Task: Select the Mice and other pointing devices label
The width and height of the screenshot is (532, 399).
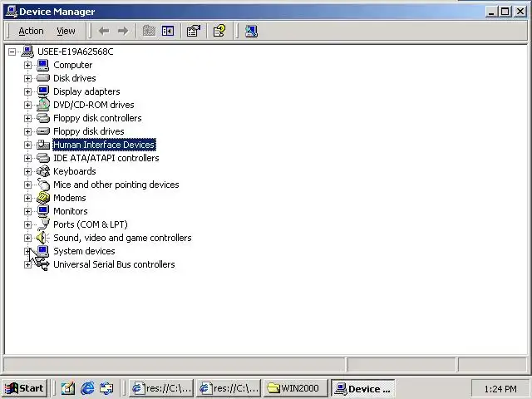Action: [116, 185]
